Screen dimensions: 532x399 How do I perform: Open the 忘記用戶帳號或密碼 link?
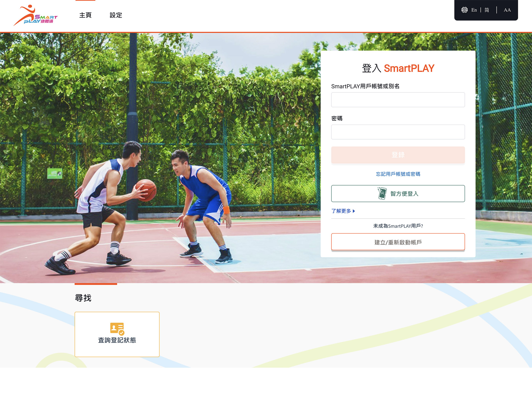[x=398, y=174]
